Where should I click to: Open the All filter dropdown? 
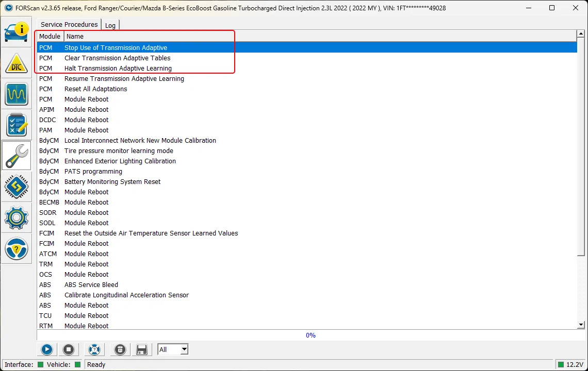coord(173,350)
